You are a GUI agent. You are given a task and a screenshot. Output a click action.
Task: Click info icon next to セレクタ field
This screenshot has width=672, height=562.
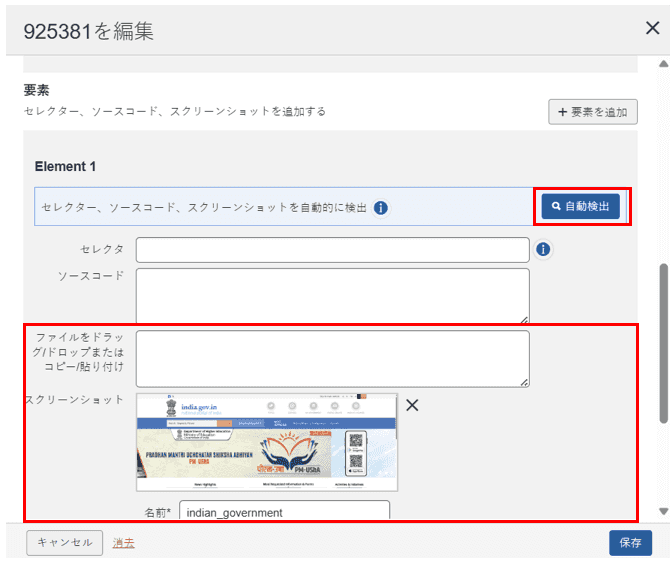[x=543, y=249]
